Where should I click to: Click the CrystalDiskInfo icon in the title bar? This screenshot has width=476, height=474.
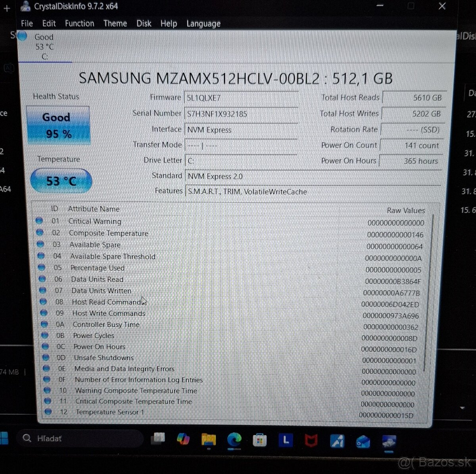point(26,6)
